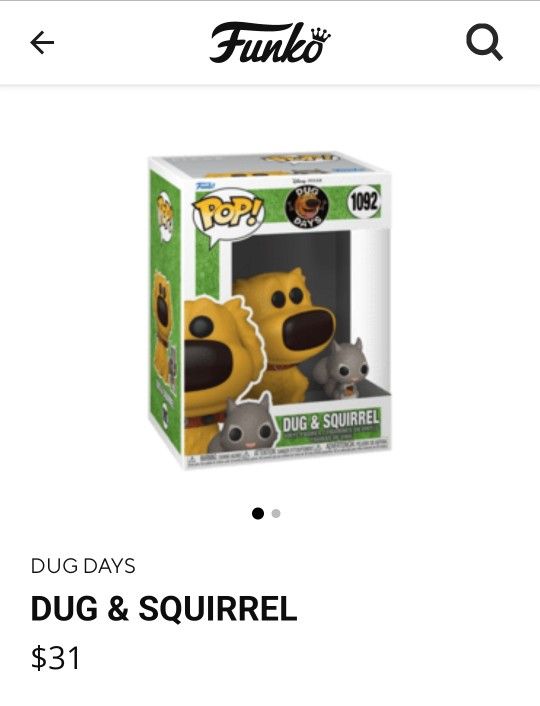Switch to the second carousel dot
This screenshot has width=540, height=706.
276,513
